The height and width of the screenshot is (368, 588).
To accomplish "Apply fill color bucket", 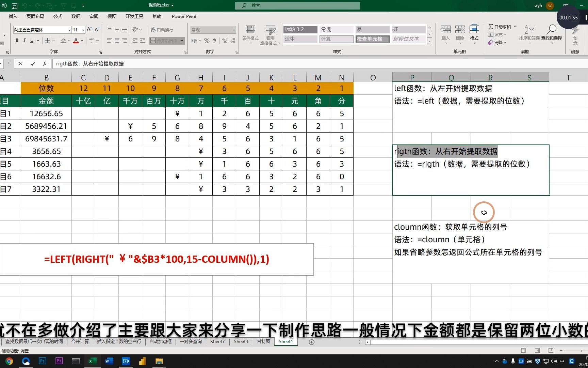I will pyautogui.click(x=63, y=41).
